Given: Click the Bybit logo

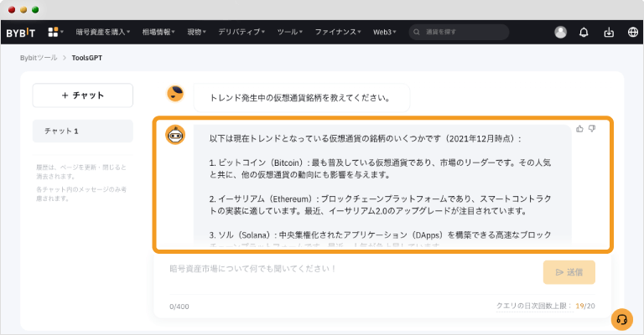Looking at the screenshot, I should tap(20, 33).
